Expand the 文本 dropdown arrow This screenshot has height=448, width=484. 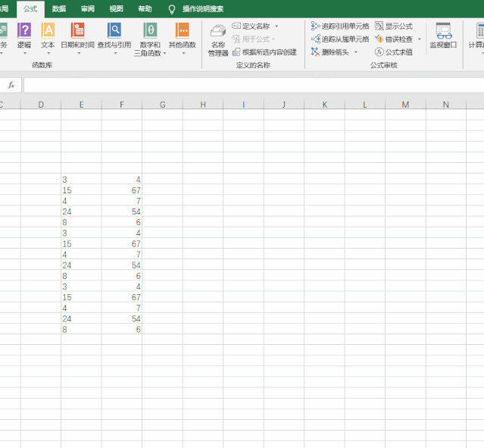point(48,54)
